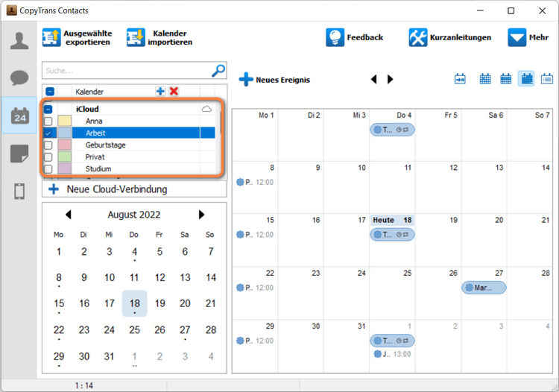The image size is (559, 392).
Task: Click August 2022 month title
Action: point(134,215)
